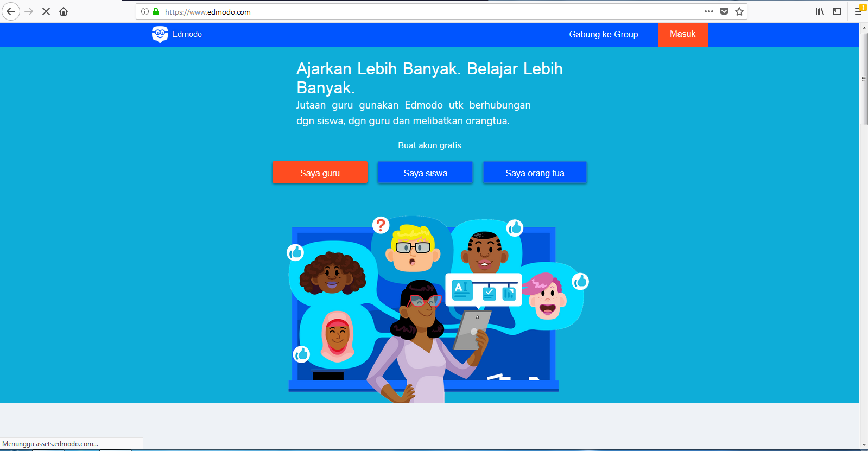Open the Firefox hamburger menu

[x=858, y=11]
